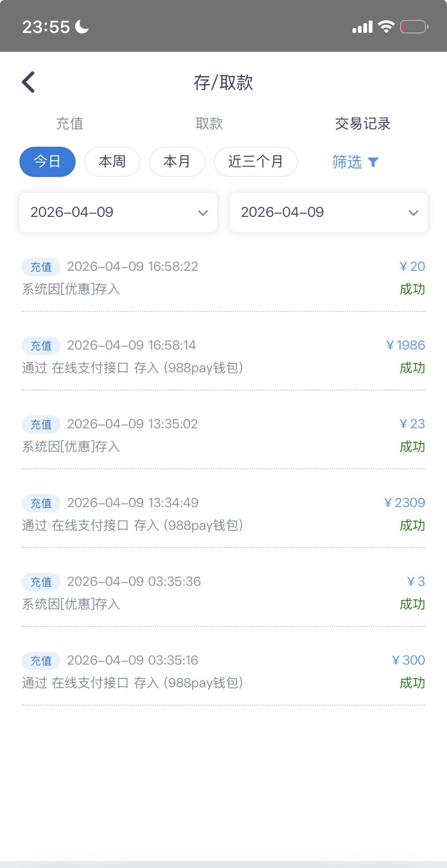Open the start date dropdown
Viewport: 447px width, 868px height.
pyautogui.click(x=118, y=213)
